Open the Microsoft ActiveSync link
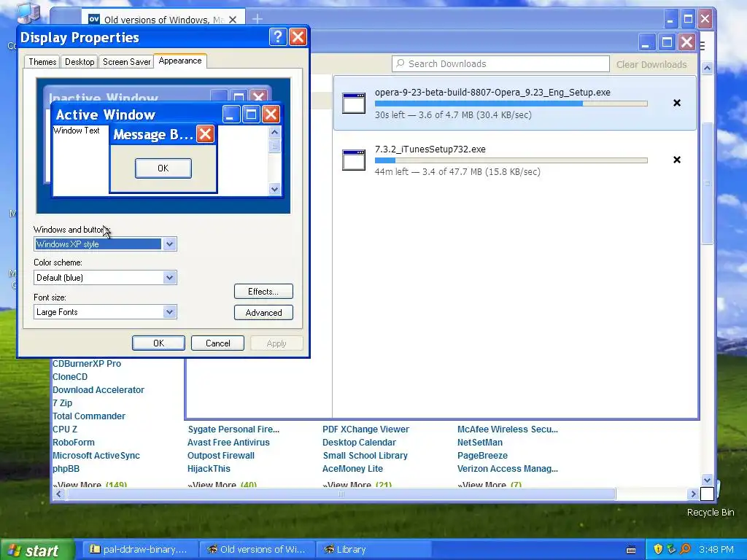This screenshot has height=560, width=747. pos(96,456)
